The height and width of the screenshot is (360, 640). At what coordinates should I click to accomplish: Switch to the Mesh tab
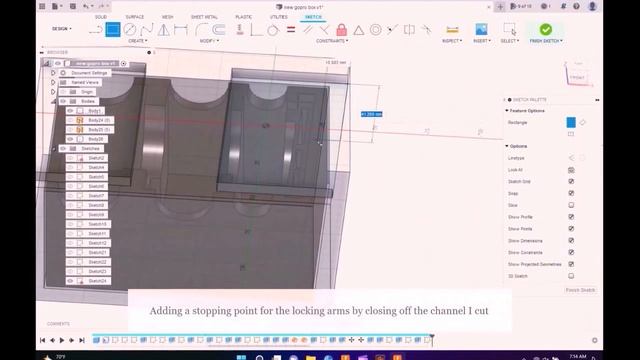click(x=167, y=17)
